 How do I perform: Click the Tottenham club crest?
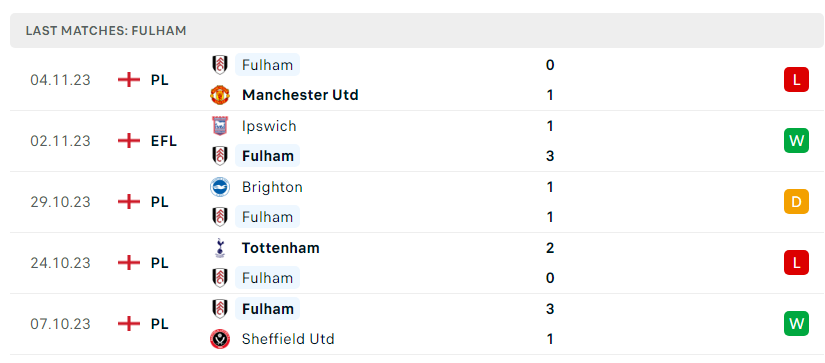(219, 248)
